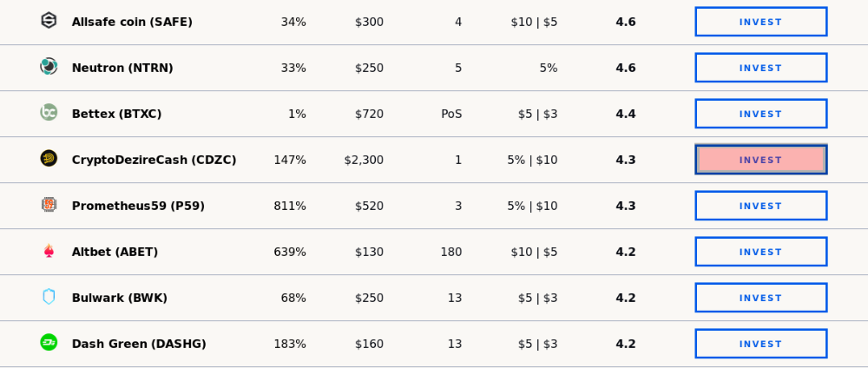Click the Prometheus59 chip icon
868x368 pixels.
[49, 205]
